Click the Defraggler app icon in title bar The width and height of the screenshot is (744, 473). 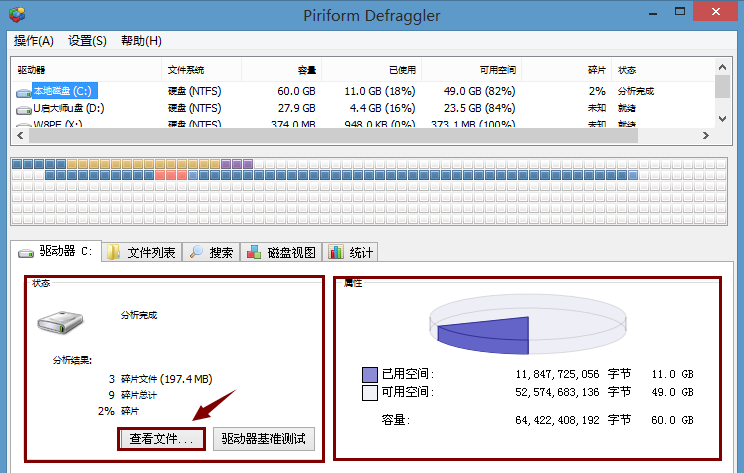[17, 15]
